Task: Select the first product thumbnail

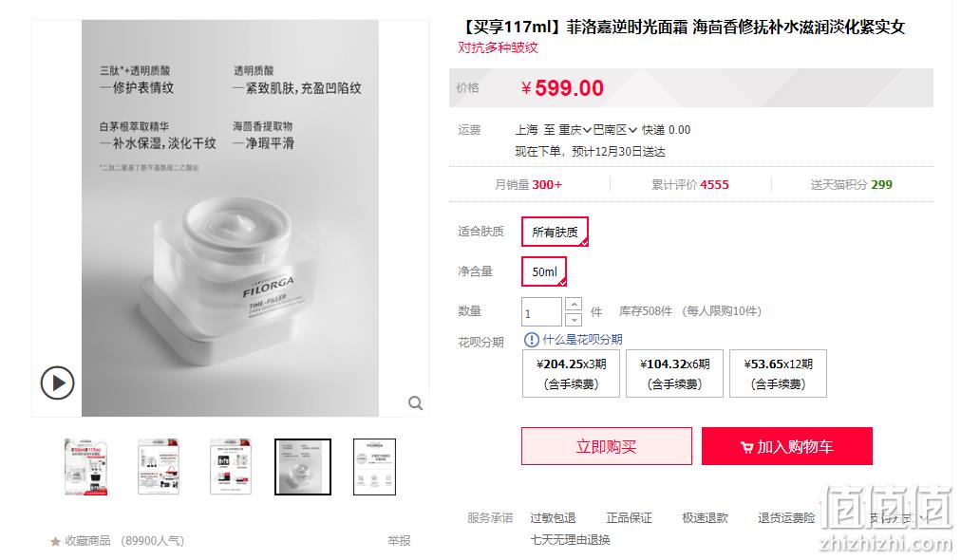Action: coord(86,467)
